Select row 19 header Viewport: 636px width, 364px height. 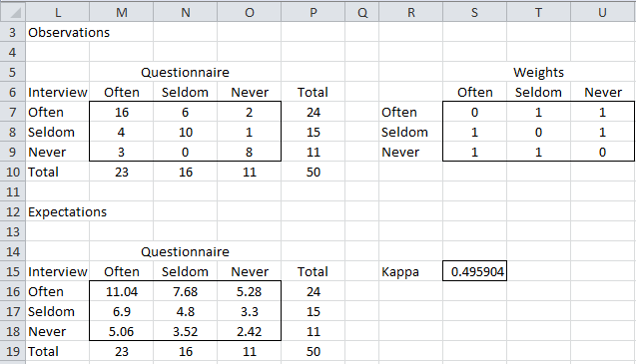(13, 351)
